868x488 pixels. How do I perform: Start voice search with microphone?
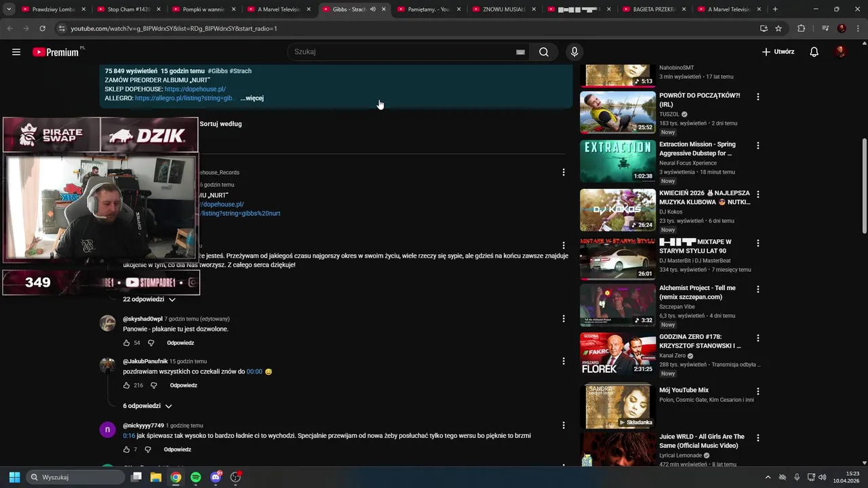tap(574, 52)
